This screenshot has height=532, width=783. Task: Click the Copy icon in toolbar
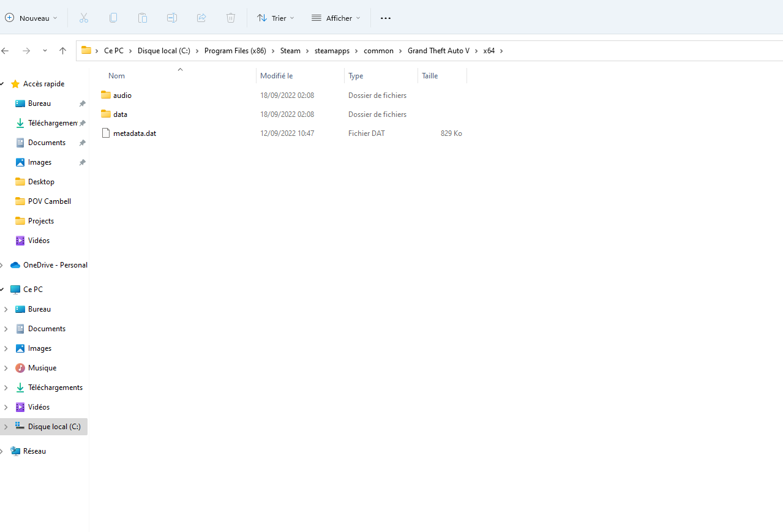coord(113,18)
